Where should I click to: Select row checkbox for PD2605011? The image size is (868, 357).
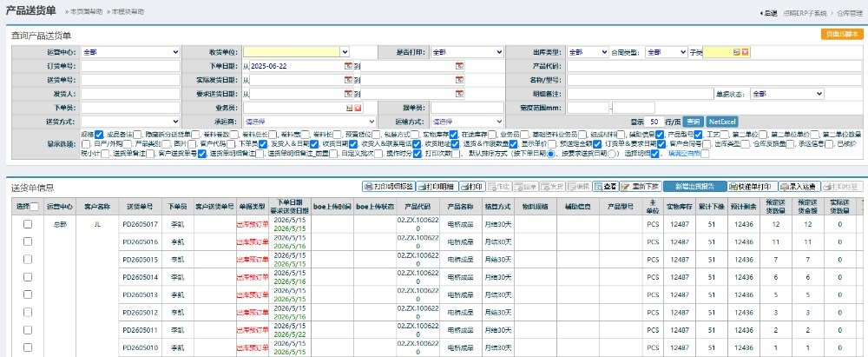coord(28,330)
